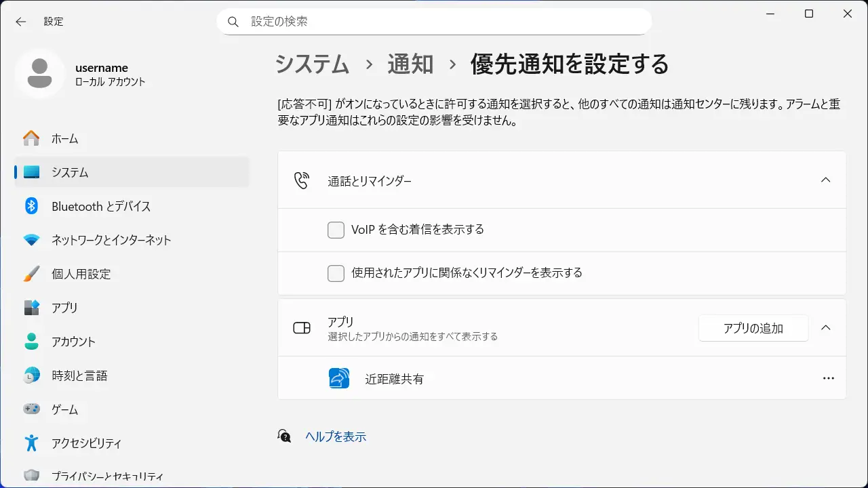Collapse the 通話とリマインダー section
Image resolution: width=868 pixels, height=488 pixels.
click(x=825, y=180)
